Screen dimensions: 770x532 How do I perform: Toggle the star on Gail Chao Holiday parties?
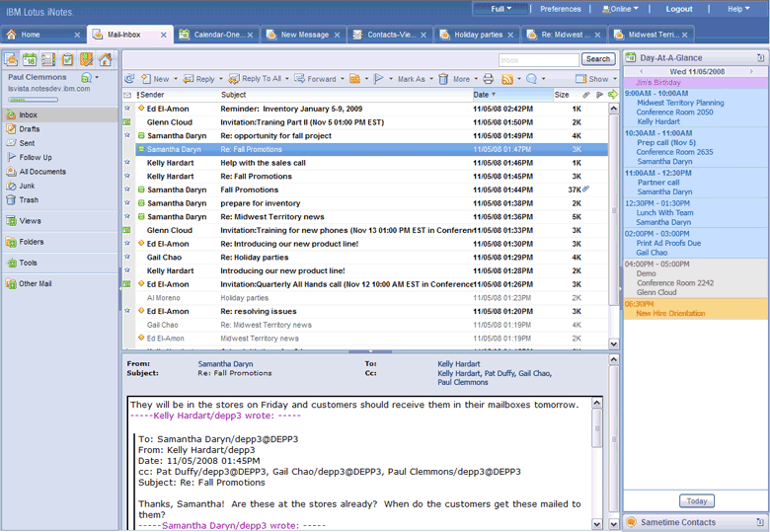point(126,257)
